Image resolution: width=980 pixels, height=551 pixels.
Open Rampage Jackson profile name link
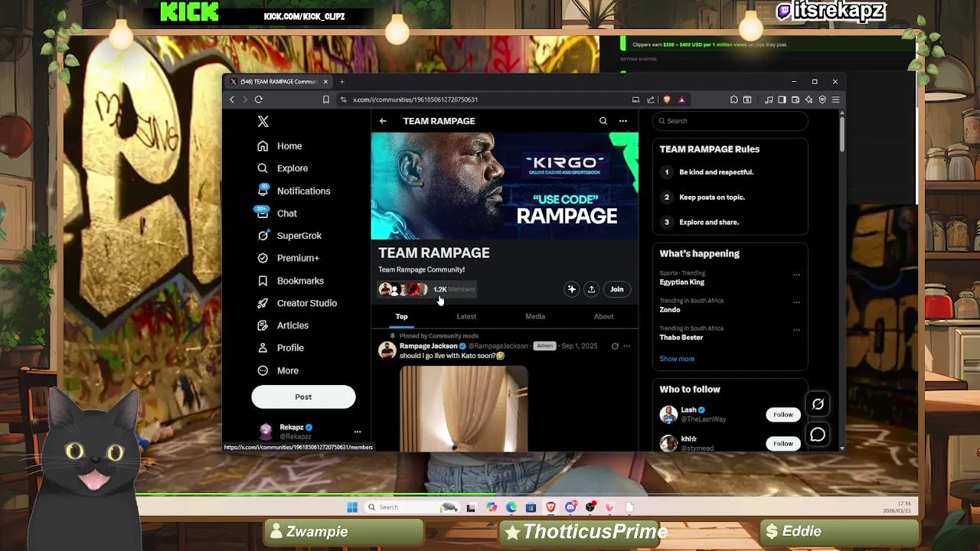(x=428, y=346)
